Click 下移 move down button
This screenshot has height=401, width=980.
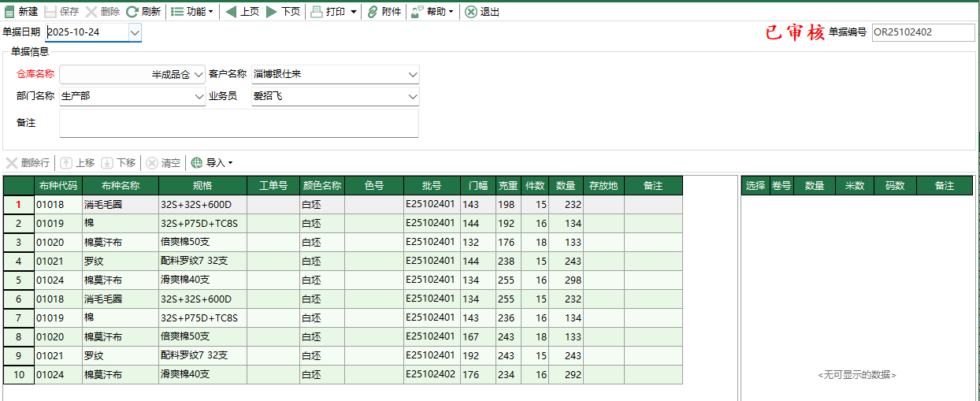click(x=119, y=163)
